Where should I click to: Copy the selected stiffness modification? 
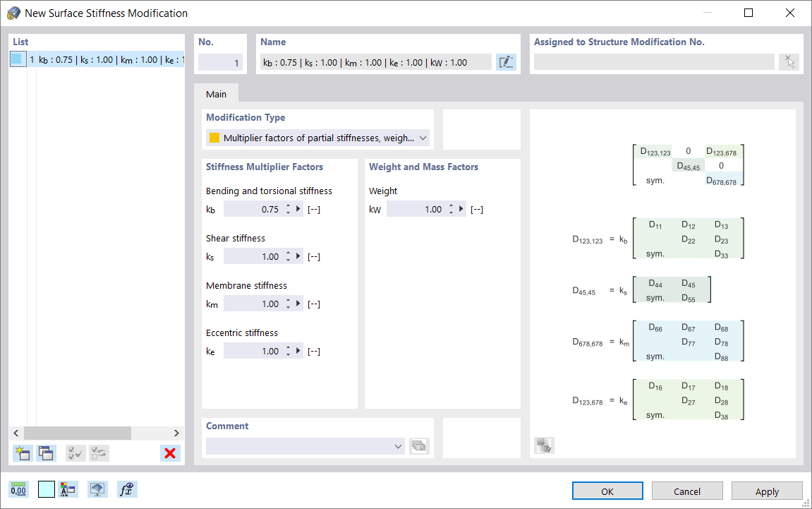[46, 453]
